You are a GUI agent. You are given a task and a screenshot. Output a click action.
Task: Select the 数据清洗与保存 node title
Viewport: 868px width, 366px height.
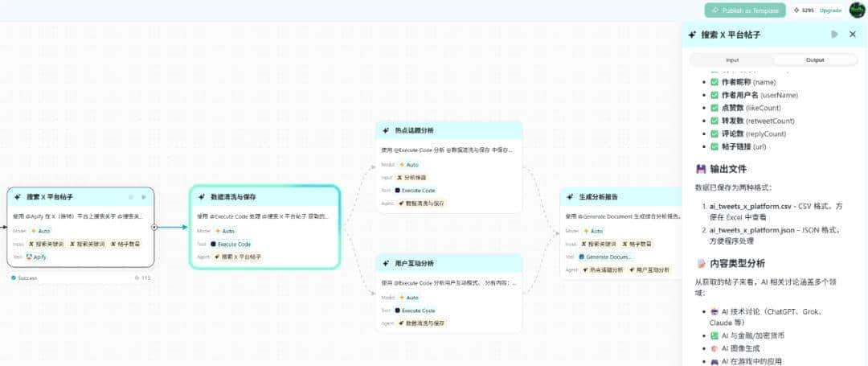click(234, 196)
